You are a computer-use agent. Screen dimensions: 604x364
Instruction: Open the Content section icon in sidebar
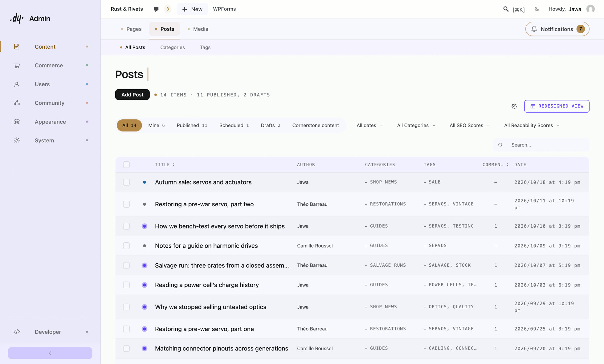[x=17, y=47]
